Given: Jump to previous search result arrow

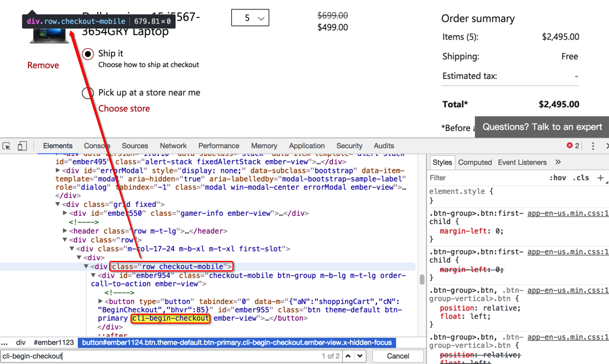Looking at the screenshot, I should [x=348, y=356].
